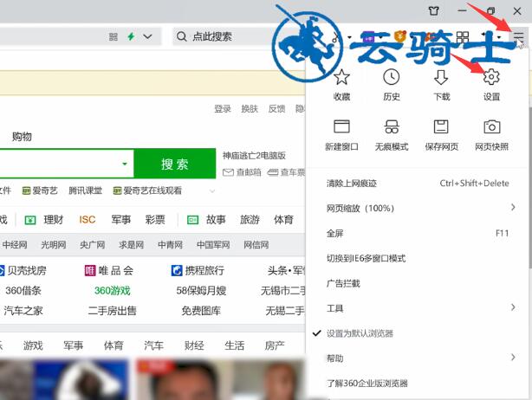Open the green 360游戏 link

pyautogui.click(x=113, y=291)
